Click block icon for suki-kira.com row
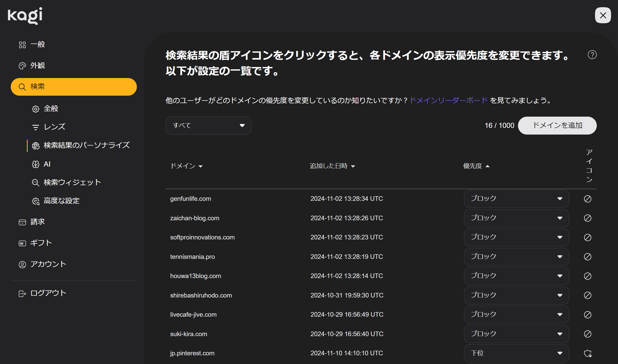 tap(588, 334)
